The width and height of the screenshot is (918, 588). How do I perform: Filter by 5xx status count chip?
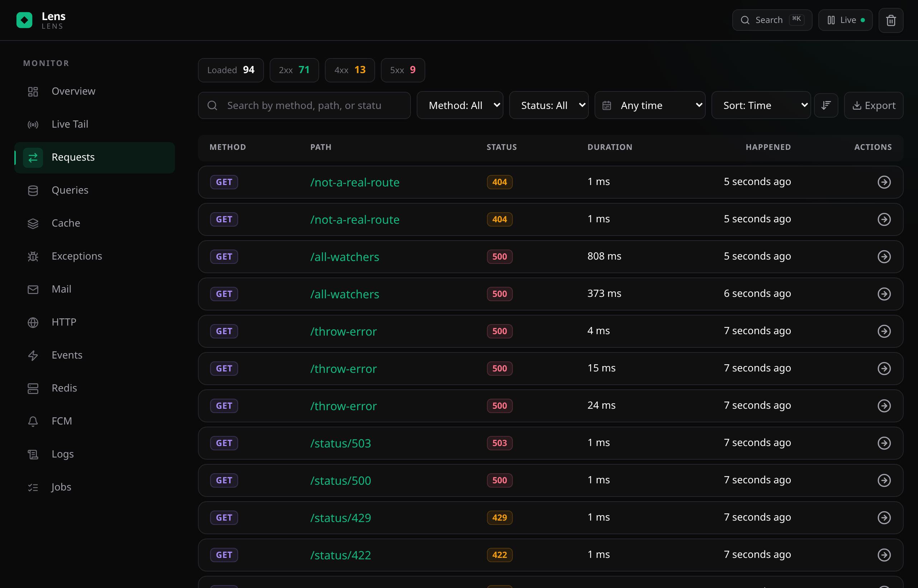point(402,70)
